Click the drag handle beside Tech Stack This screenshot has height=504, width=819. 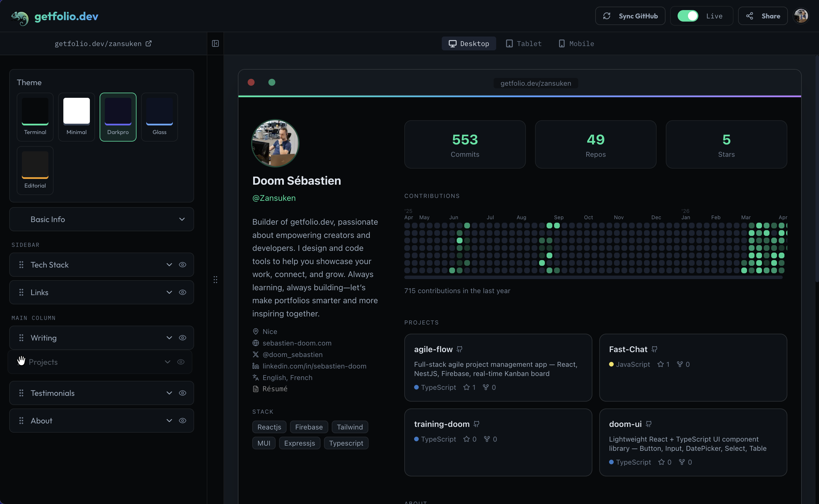[x=21, y=265]
